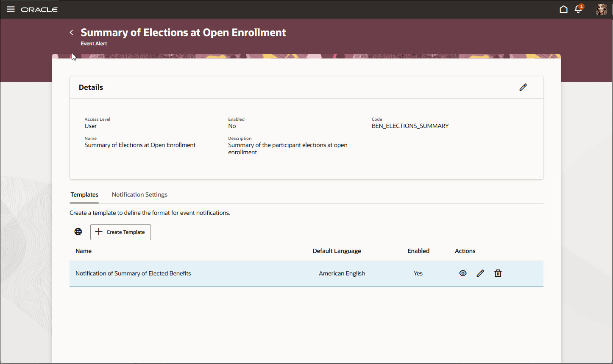Select Notification of Summary of Elected Benefits row
613x364 pixels.
tap(306, 273)
